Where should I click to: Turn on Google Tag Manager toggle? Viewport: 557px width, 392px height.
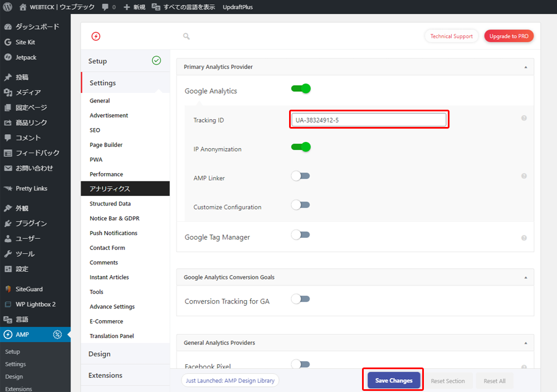[x=301, y=235]
